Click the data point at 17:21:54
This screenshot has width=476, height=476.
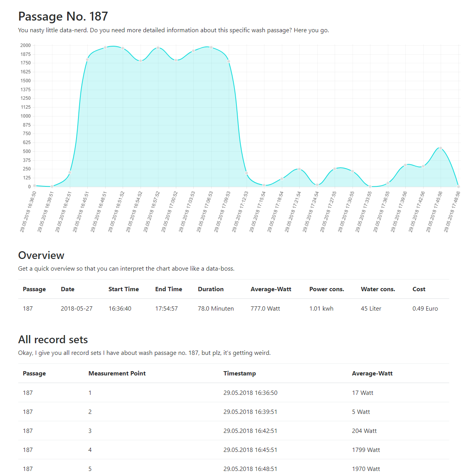[299, 169]
